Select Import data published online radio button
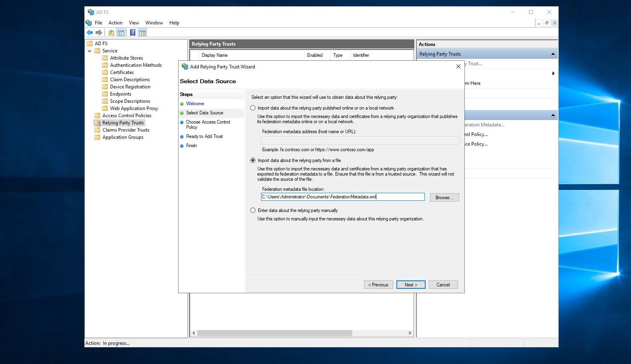Image resolution: width=631 pixels, height=364 pixels. click(253, 108)
